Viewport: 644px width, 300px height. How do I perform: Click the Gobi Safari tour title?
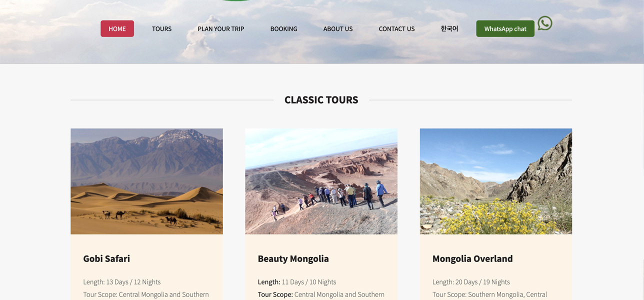pos(106,258)
